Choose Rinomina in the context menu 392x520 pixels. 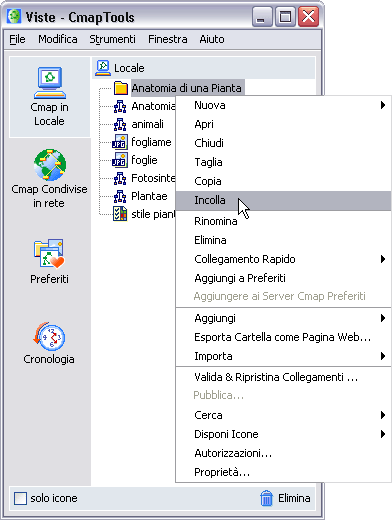point(283,221)
